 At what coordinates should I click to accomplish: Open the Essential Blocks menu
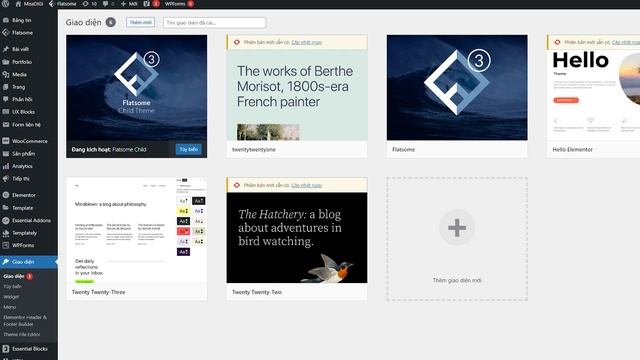pos(29,349)
